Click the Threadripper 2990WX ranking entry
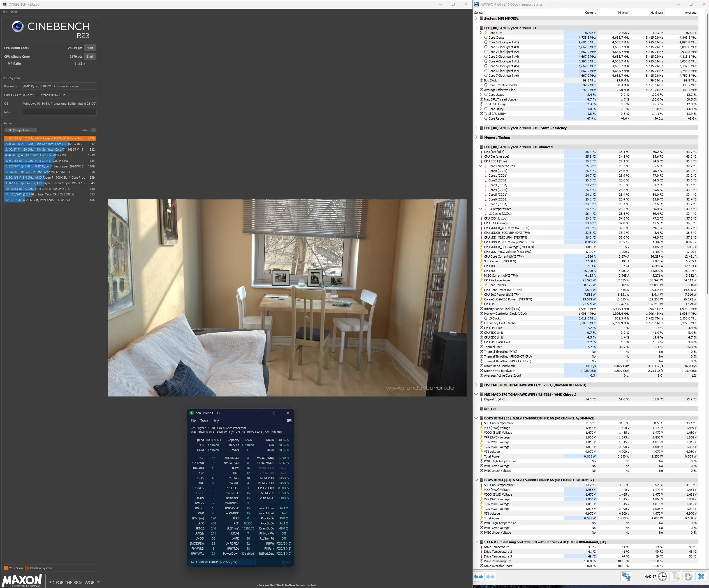 (x=50, y=166)
